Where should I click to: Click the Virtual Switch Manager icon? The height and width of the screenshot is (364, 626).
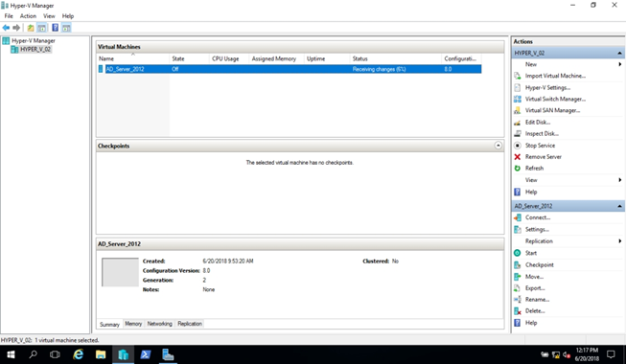click(518, 99)
